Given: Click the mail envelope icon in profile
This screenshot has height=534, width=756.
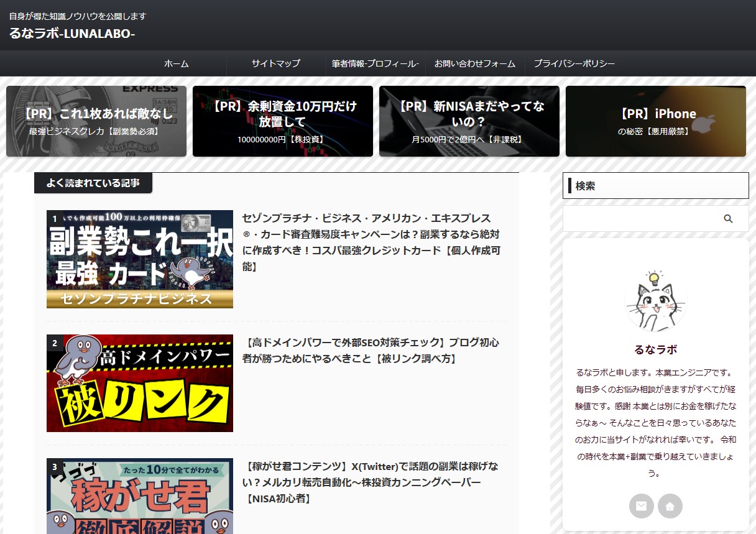Looking at the screenshot, I should [x=641, y=506].
